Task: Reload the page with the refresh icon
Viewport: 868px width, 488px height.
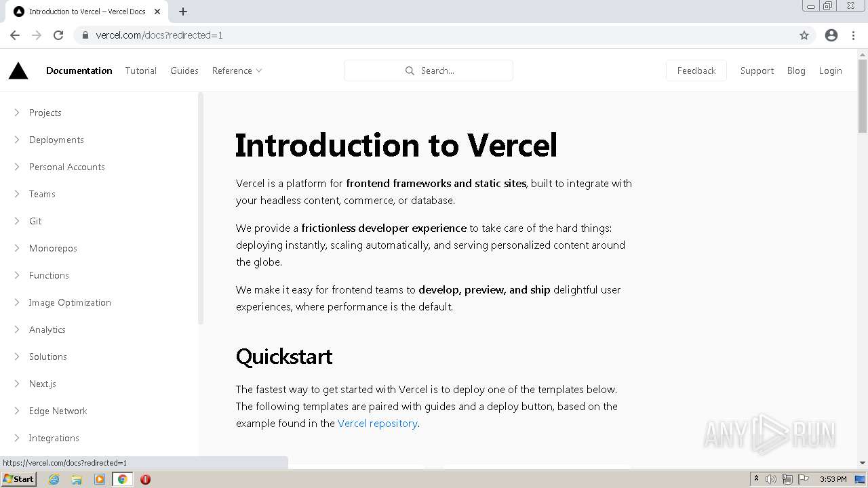Action: 58,35
